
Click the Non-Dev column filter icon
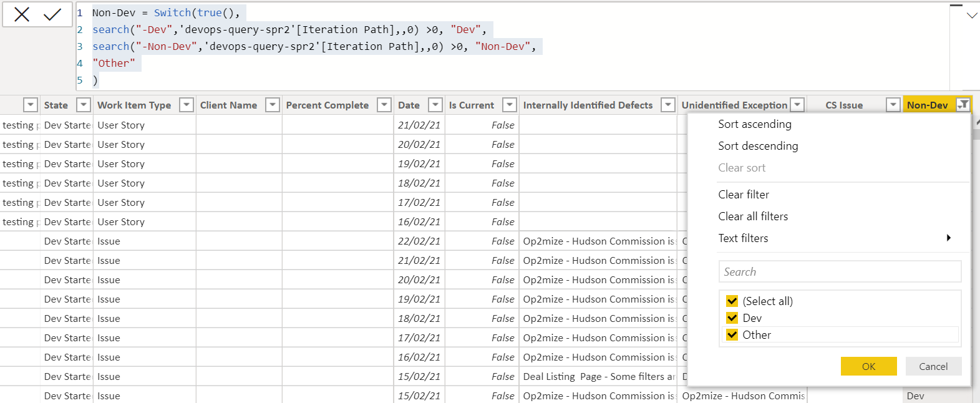click(963, 105)
